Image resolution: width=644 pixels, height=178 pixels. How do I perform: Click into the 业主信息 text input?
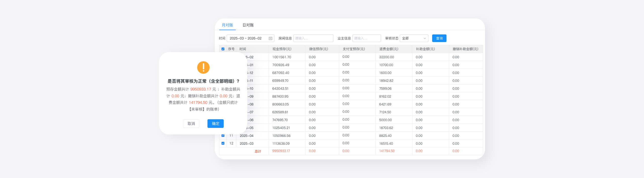tap(366, 38)
